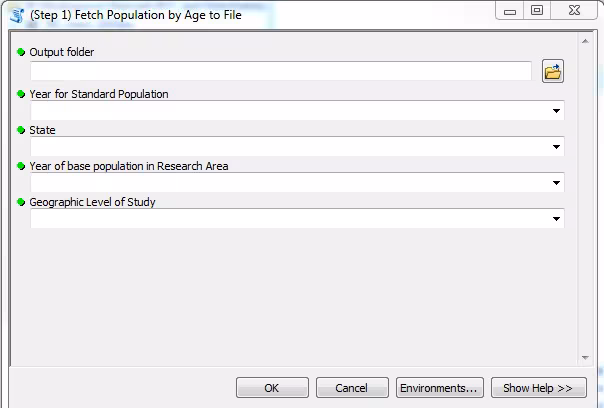The image size is (604, 408).
Task: Click the scrollbar down arrow
Action: pyautogui.click(x=586, y=358)
